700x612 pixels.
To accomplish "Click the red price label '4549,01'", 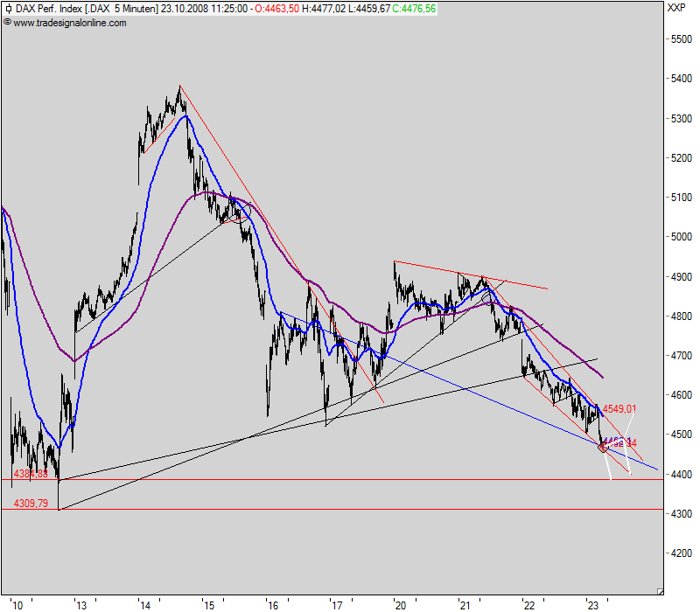I will tap(619, 409).
